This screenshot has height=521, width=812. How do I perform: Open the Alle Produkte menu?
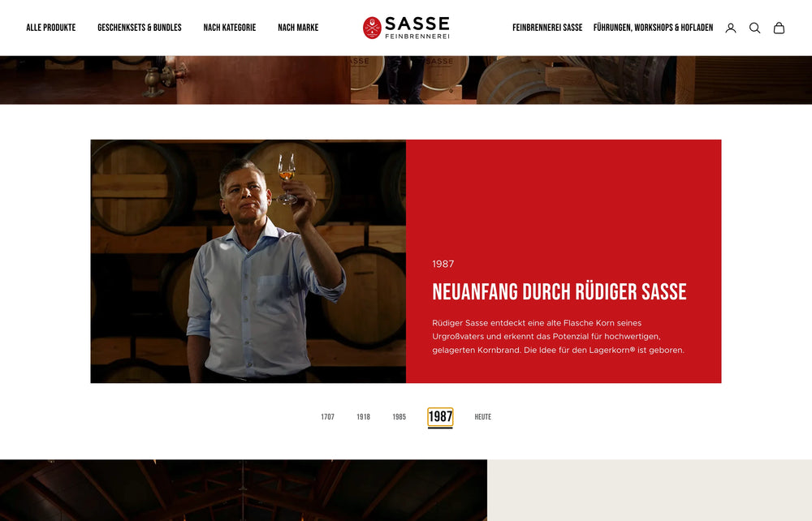tap(50, 28)
